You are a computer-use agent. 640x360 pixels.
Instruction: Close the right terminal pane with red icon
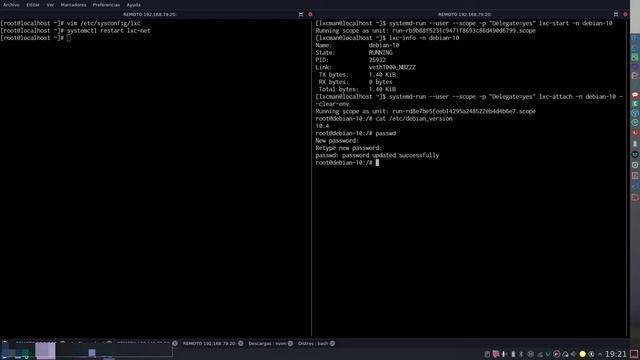pos(625,14)
